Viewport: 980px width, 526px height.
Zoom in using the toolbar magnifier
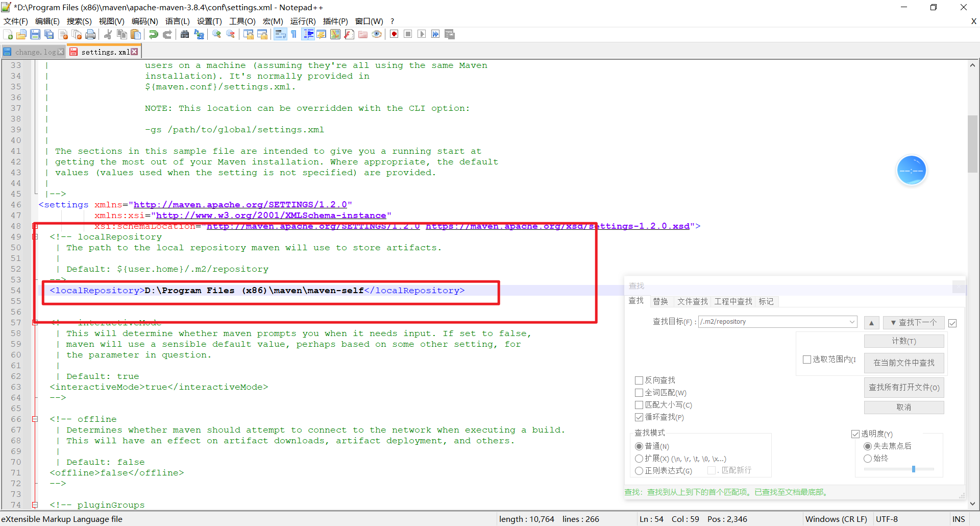click(x=217, y=34)
